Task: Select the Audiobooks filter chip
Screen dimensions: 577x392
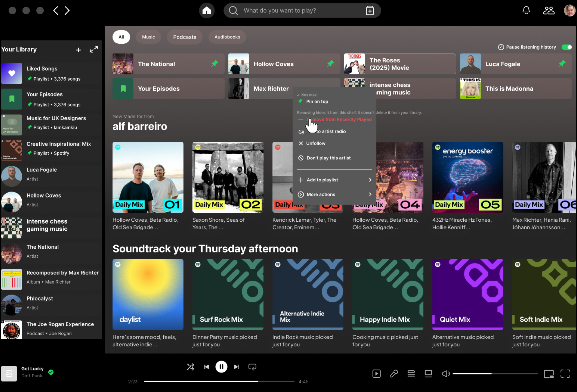Action: click(x=227, y=37)
